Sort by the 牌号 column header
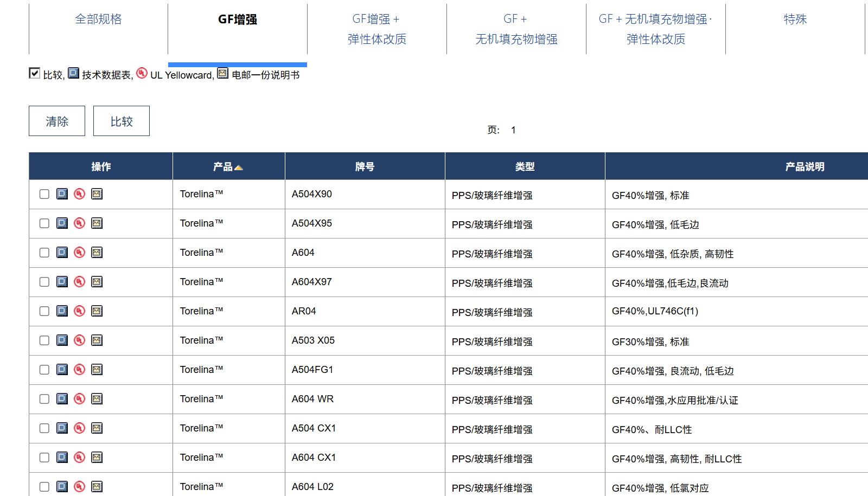 tap(365, 167)
